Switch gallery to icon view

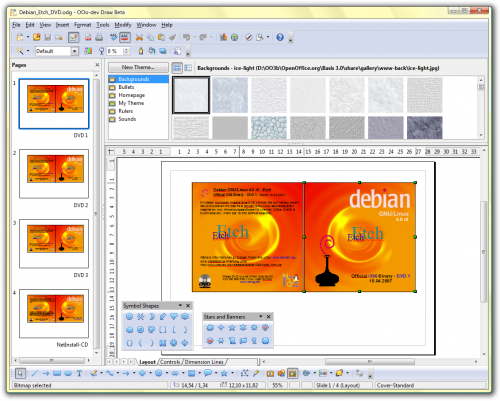177,68
